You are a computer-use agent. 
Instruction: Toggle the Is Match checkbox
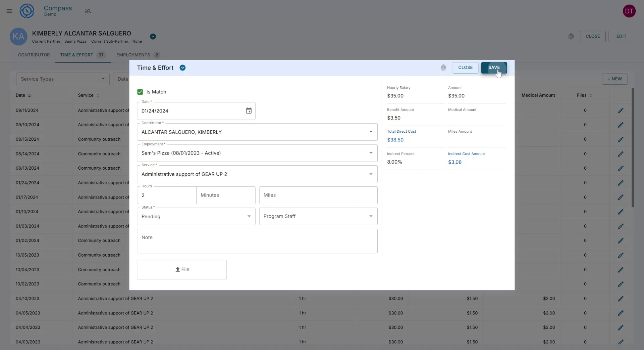tap(140, 92)
